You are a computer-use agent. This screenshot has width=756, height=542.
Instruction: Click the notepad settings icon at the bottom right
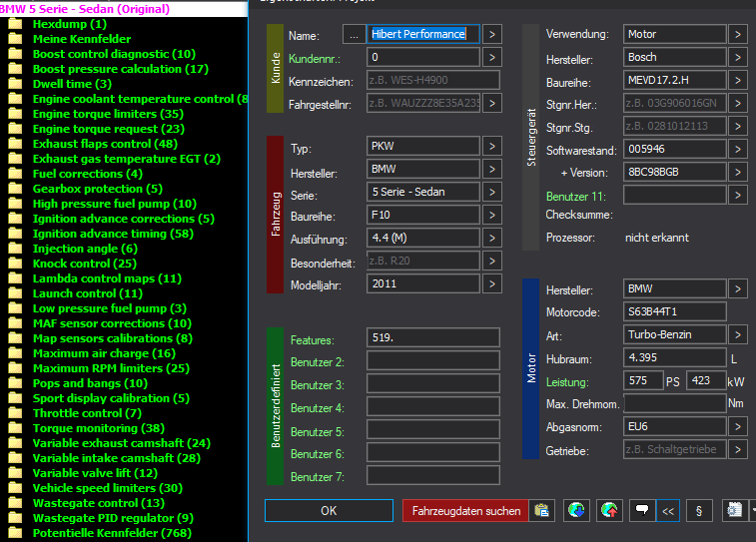point(734,510)
